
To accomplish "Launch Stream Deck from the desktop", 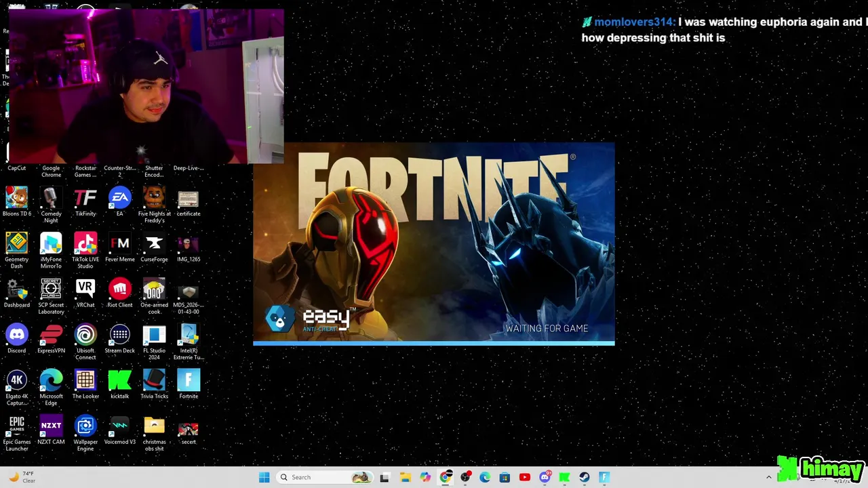I will (119, 338).
